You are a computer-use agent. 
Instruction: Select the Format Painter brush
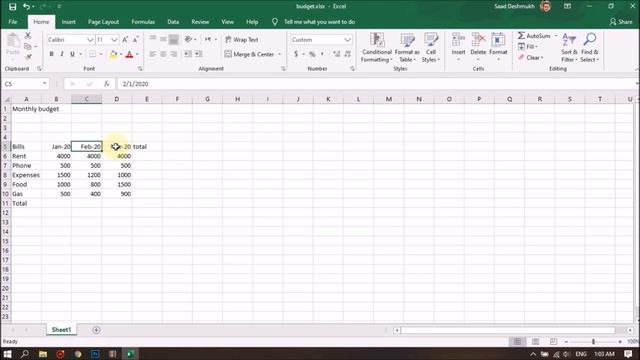tap(28, 57)
